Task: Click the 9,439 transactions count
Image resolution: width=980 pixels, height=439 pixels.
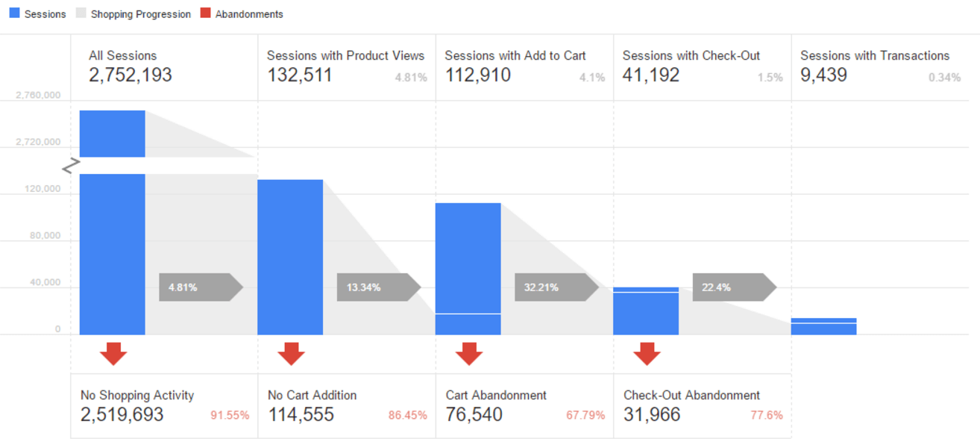Action: click(x=825, y=75)
